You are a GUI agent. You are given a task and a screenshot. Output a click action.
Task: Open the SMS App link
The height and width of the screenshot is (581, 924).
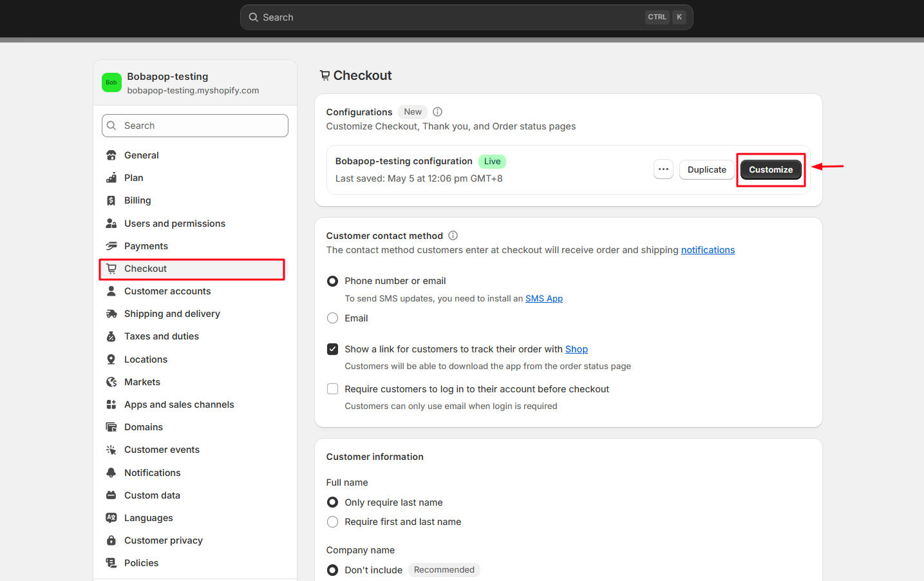pos(544,298)
